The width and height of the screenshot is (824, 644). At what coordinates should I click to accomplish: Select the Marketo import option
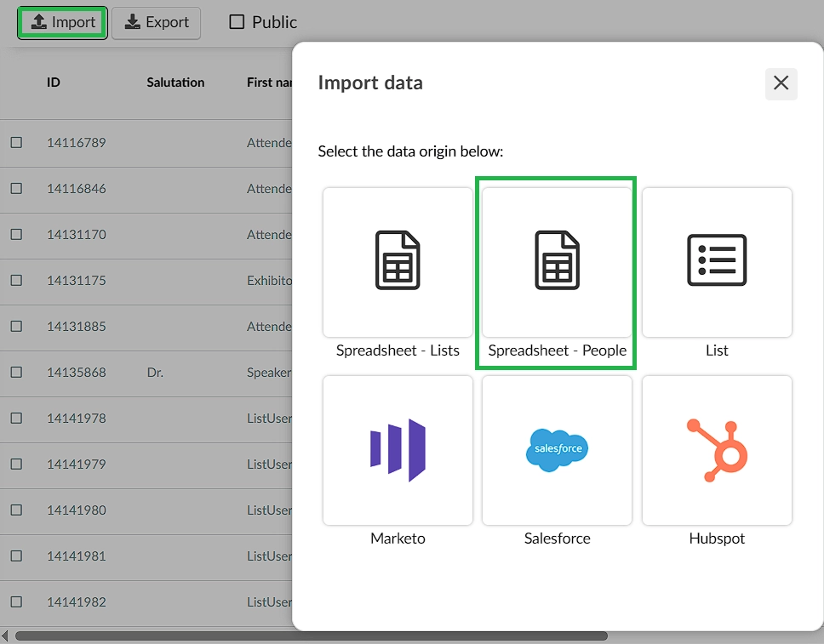[x=398, y=450]
